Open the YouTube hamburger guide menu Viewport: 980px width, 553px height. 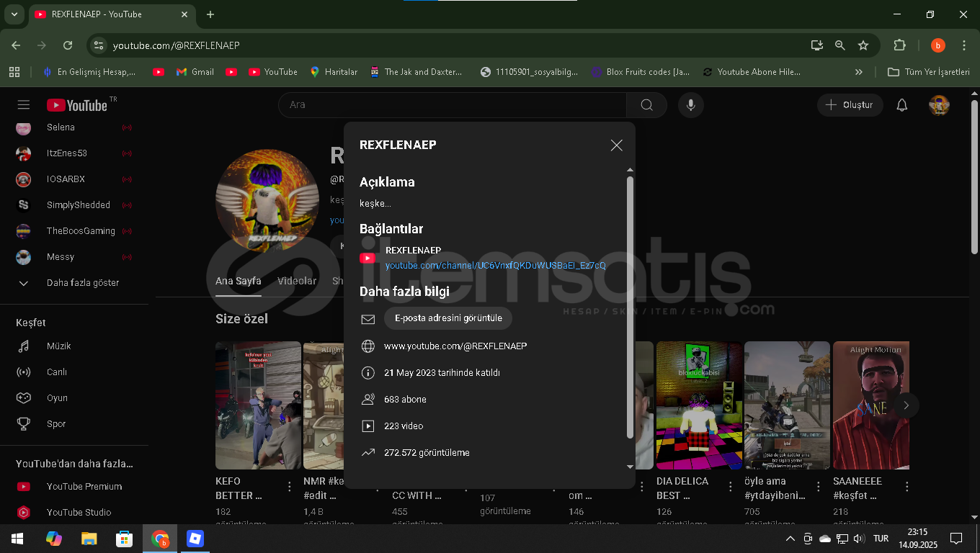(24, 105)
